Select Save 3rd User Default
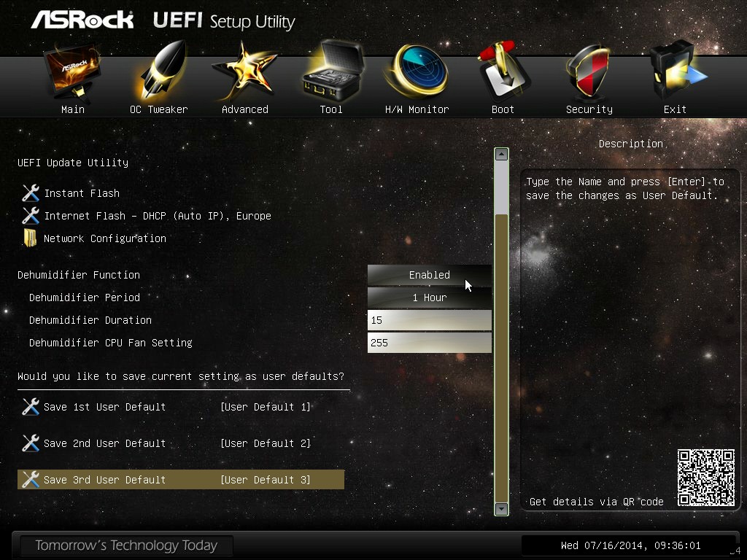The image size is (747, 560). pos(104,480)
